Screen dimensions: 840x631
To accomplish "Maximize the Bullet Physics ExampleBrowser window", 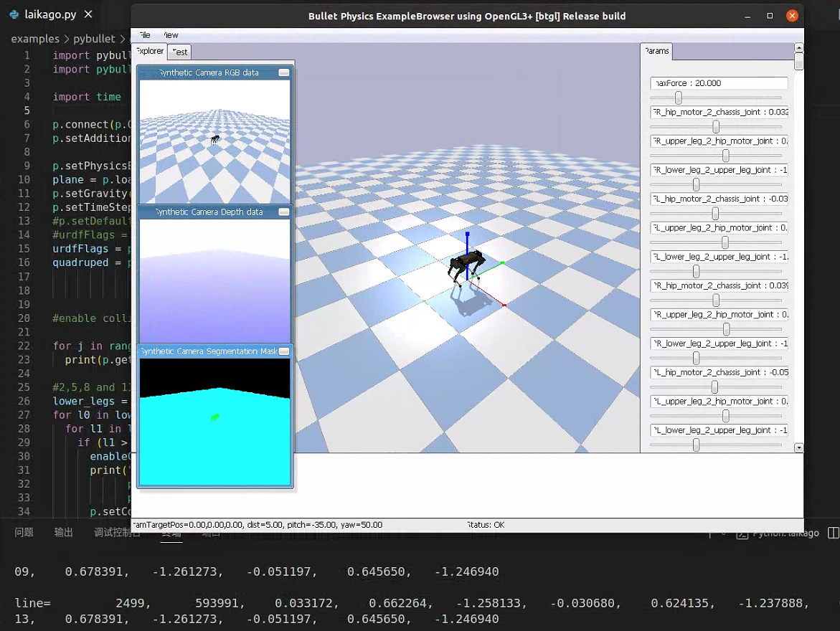I will (770, 16).
